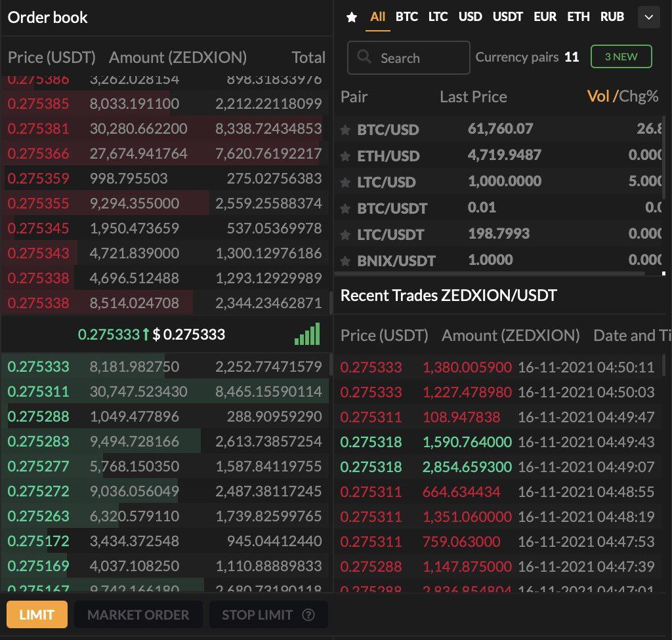Select ask amount 8,514.024708

(x=134, y=303)
